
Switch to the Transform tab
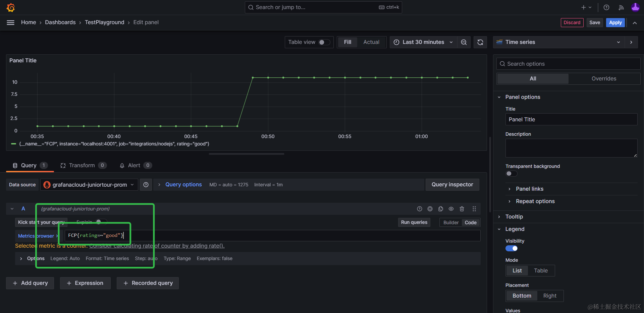[x=82, y=166]
